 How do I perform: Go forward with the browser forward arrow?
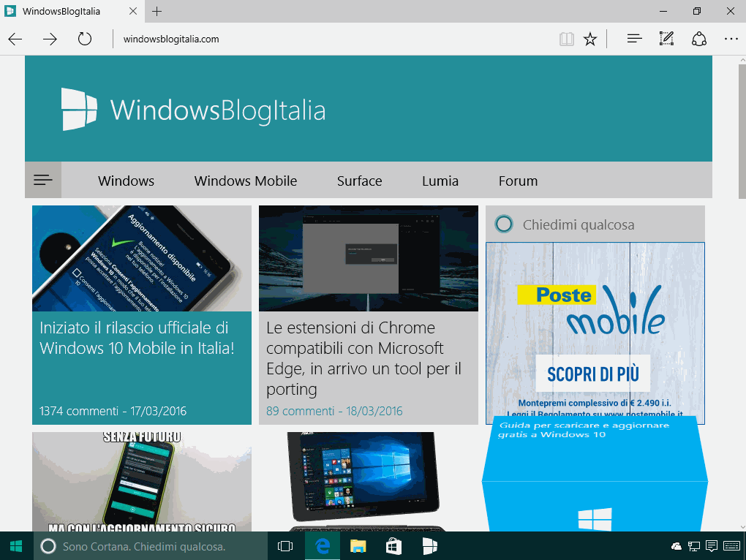coord(50,39)
